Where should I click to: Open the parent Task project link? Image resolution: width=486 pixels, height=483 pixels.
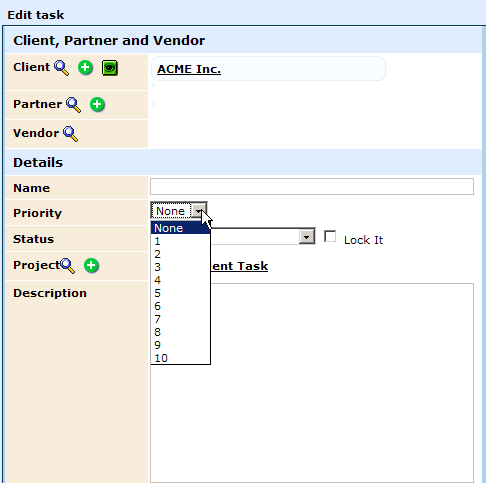[x=240, y=266]
